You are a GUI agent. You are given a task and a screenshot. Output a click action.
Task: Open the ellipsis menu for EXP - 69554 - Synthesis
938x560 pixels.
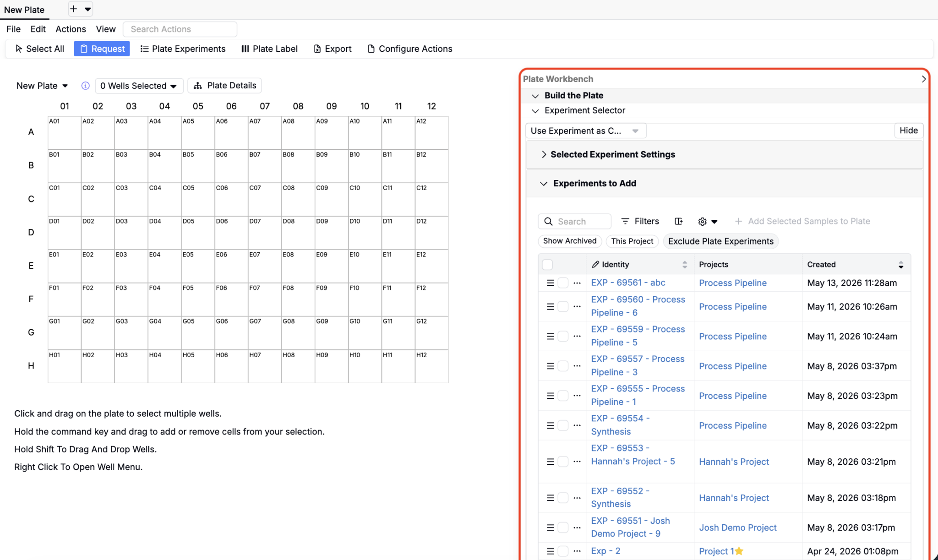point(577,425)
